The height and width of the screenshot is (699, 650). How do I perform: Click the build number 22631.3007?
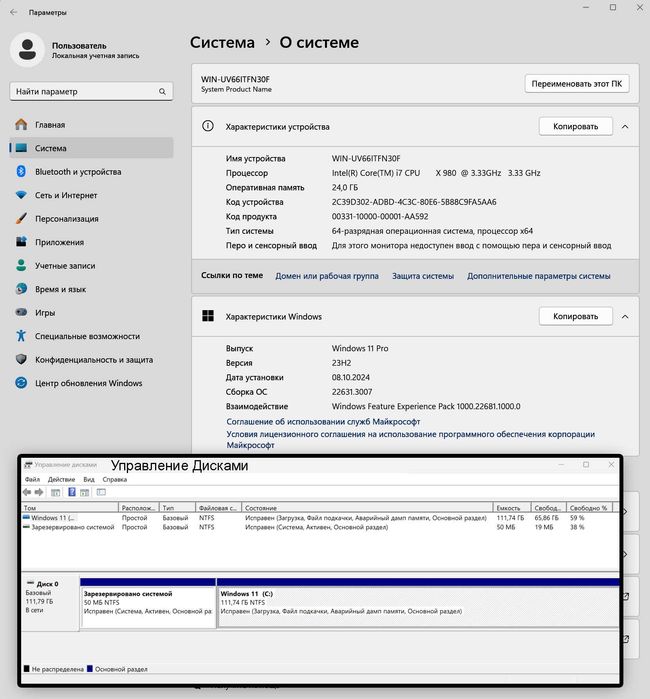[x=352, y=392]
